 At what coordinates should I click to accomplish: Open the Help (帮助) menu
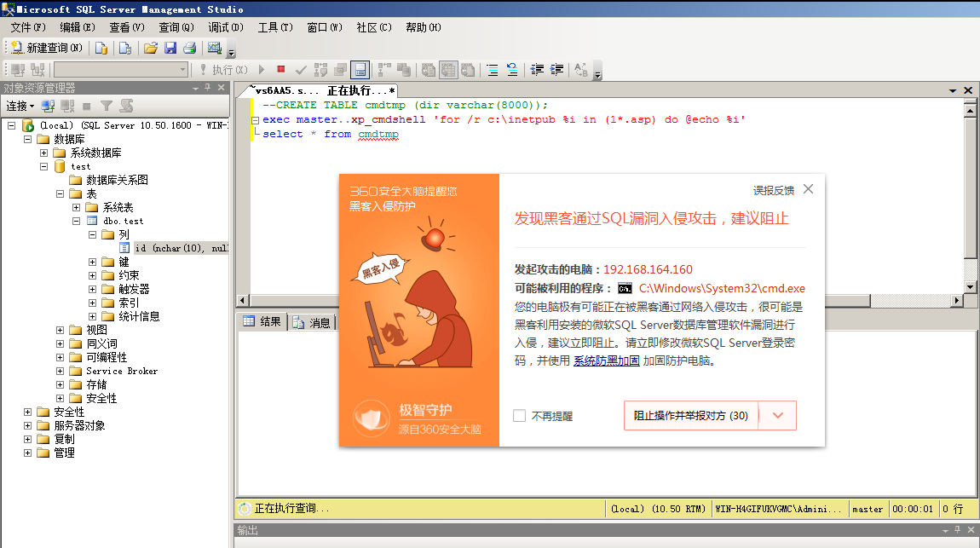coord(424,27)
